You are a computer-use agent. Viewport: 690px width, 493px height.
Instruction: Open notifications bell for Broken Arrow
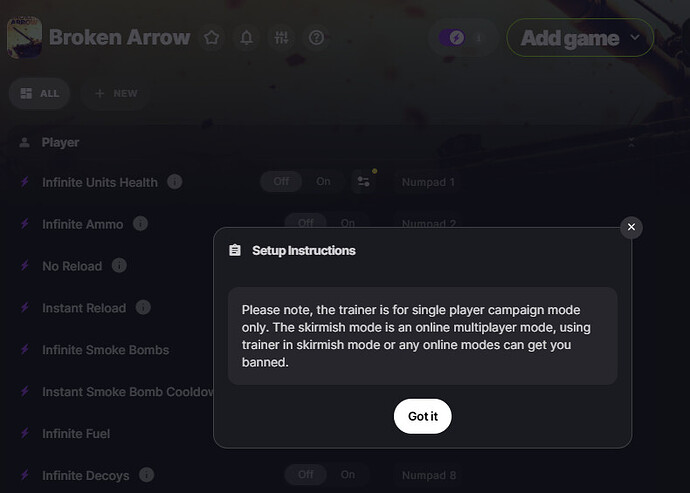click(x=246, y=38)
